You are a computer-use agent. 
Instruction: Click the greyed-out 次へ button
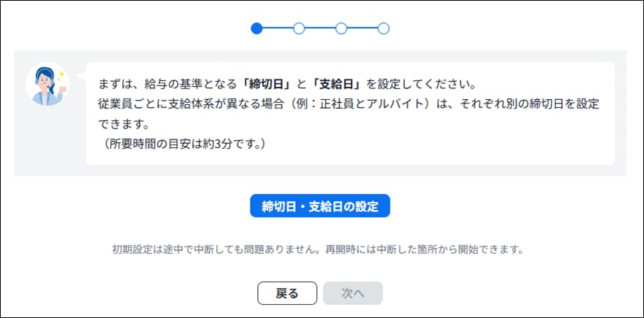click(353, 293)
